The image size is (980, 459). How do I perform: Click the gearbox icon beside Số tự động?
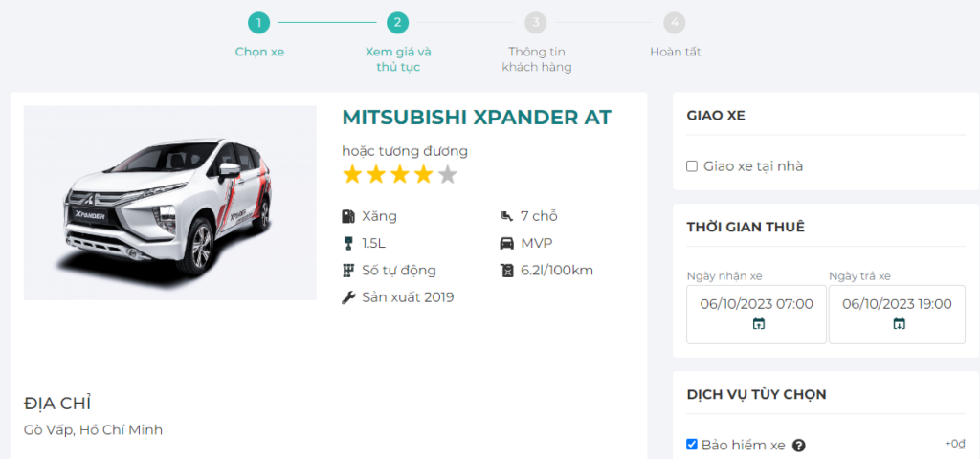click(348, 270)
